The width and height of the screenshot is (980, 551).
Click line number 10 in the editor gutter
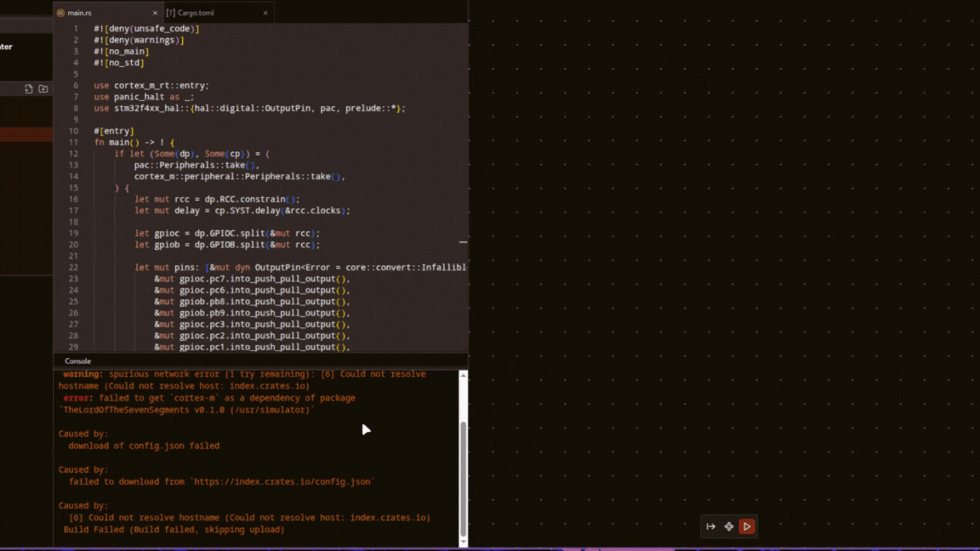(76, 130)
